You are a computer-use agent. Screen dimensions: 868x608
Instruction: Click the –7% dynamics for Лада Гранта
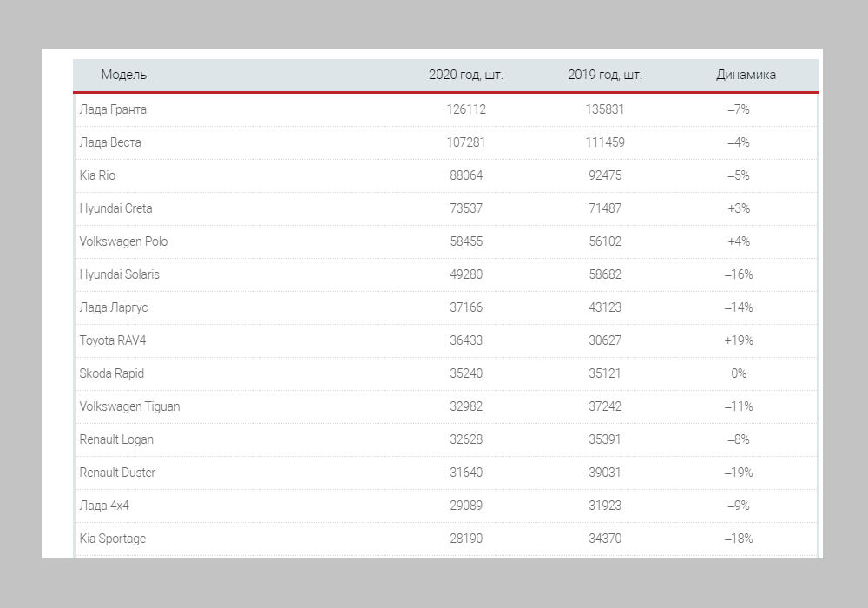coord(739,109)
